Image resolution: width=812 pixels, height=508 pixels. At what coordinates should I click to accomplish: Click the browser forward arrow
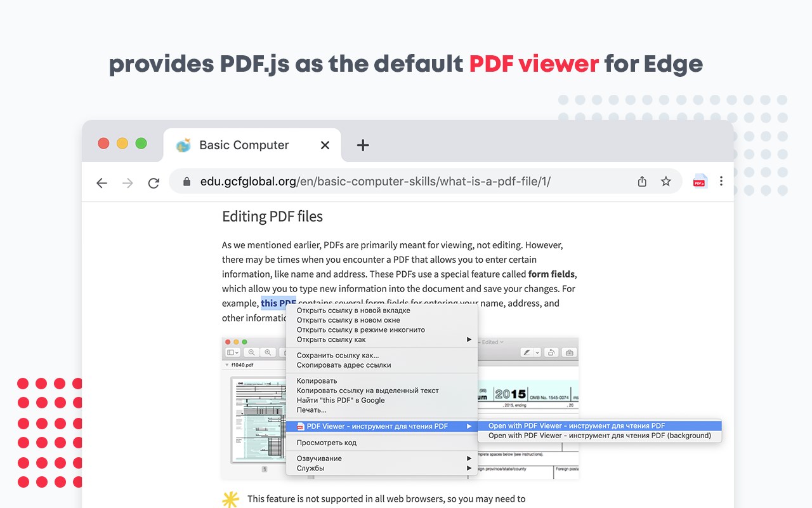(128, 183)
